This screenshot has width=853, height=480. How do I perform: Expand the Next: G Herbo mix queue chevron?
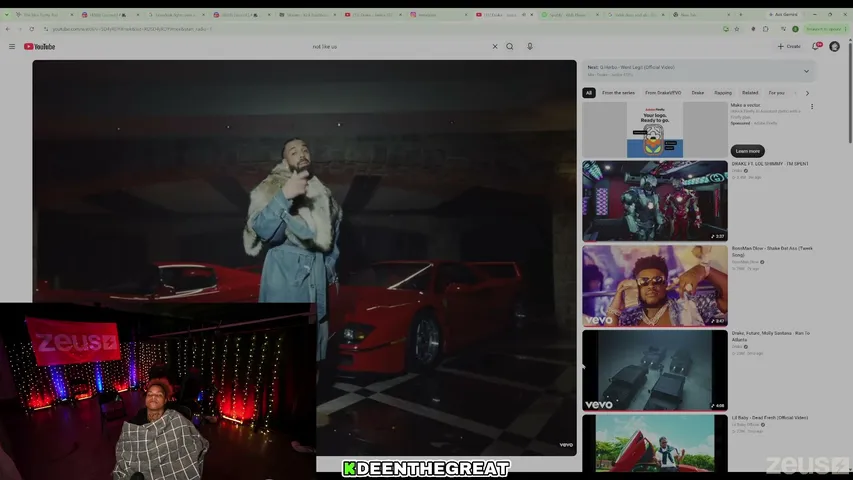(806, 71)
